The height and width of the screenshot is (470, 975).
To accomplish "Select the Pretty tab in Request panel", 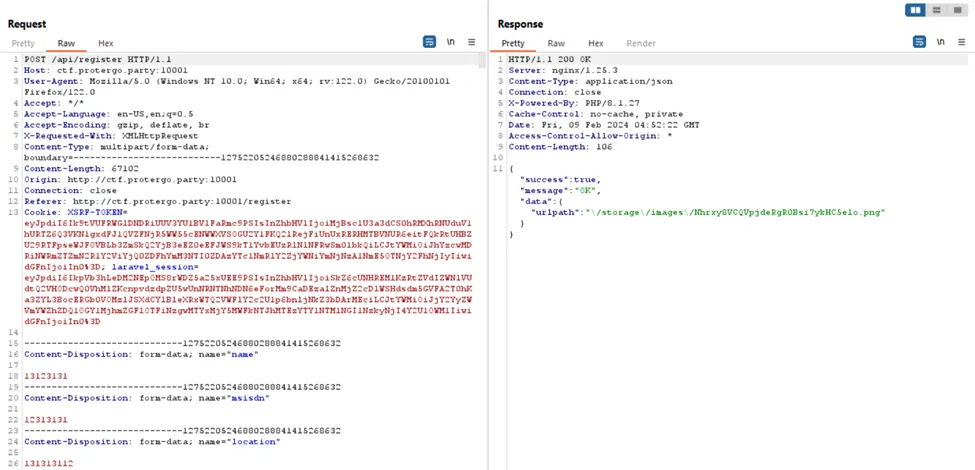I will pos(23,44).
